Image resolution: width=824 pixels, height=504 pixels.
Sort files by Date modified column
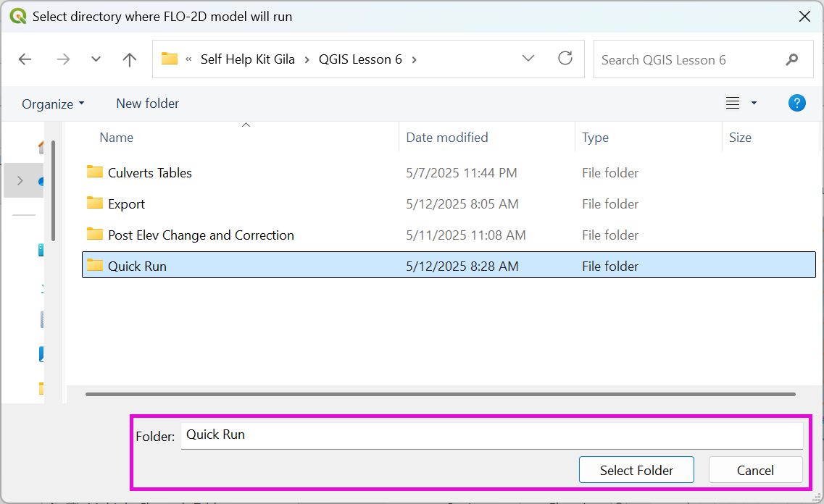coord(446,138)
